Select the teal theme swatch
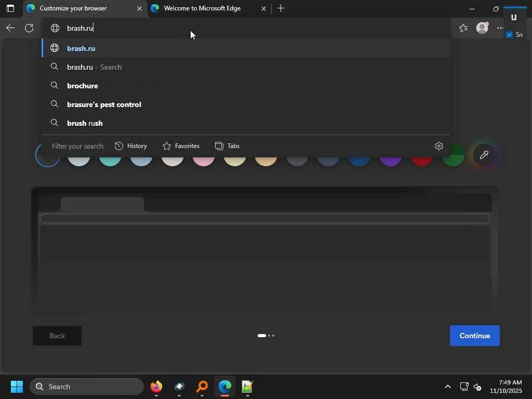 (110, 161)
